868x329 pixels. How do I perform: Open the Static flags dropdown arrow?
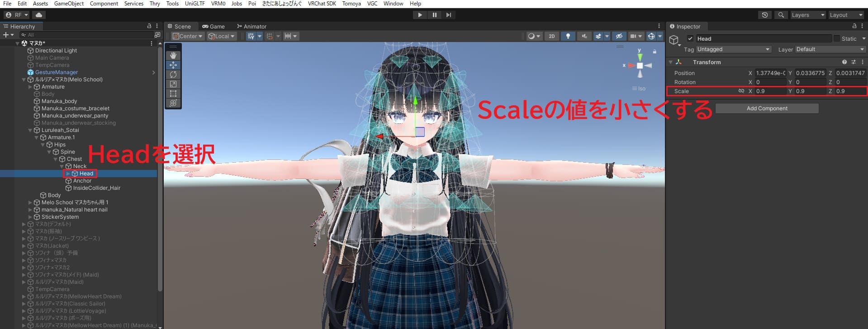[863, 38]
